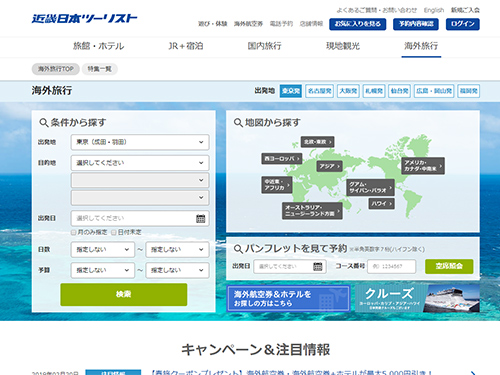The width and height of the screenshot is (500, 375).
Task: Click the コース番号 input field
Action: point(392,266)
